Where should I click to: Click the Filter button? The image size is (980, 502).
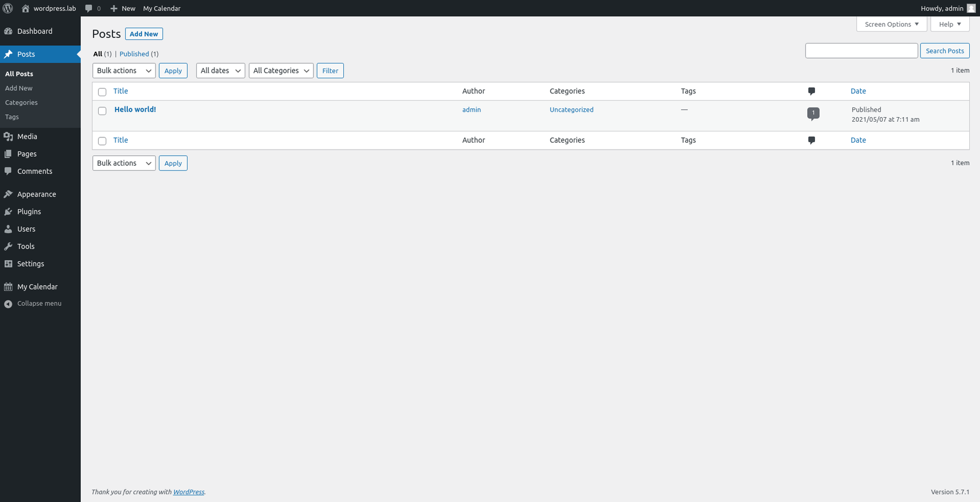[x=330, y=71]
